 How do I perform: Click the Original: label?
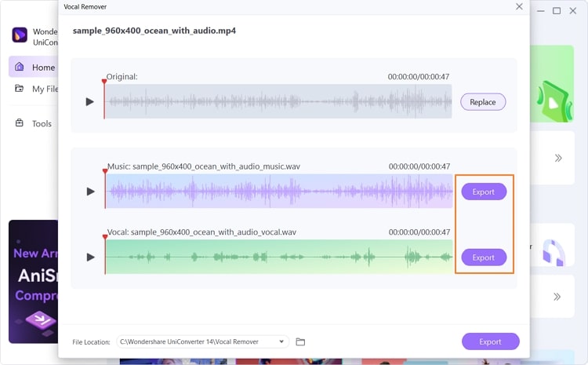tap(122, 77)
